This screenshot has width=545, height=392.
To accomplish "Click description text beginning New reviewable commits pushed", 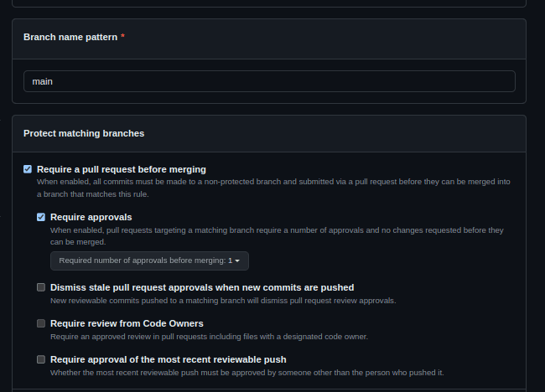I will (223, 301).
